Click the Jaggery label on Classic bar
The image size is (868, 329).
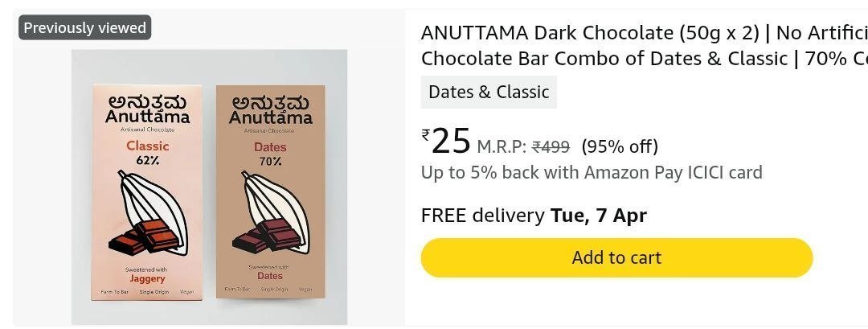click(147, 278)
